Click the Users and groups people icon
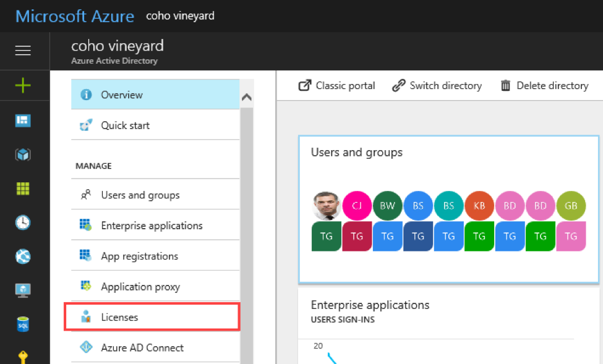The width and height of the screenshot is (603, 364). click(x=86, y=195)
